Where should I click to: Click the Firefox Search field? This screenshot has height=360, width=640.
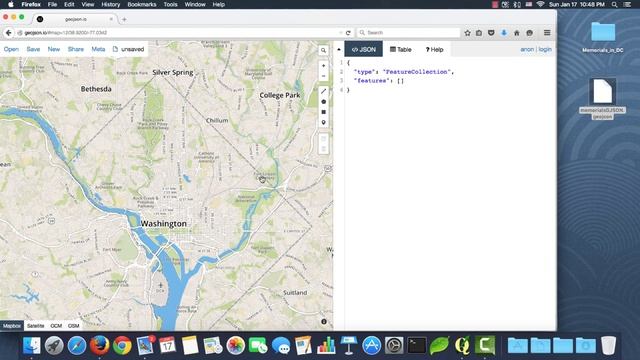click(408, 33)
